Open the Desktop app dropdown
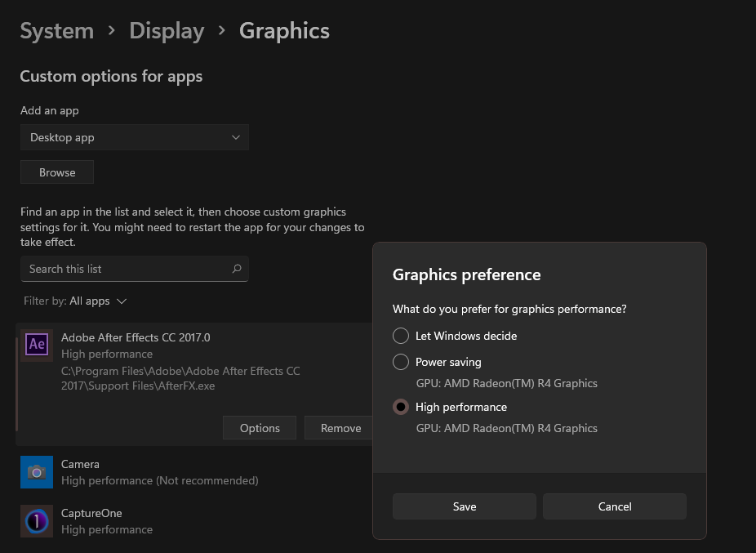The height and width of the screenshot is (553, 756). pos(135,137)
